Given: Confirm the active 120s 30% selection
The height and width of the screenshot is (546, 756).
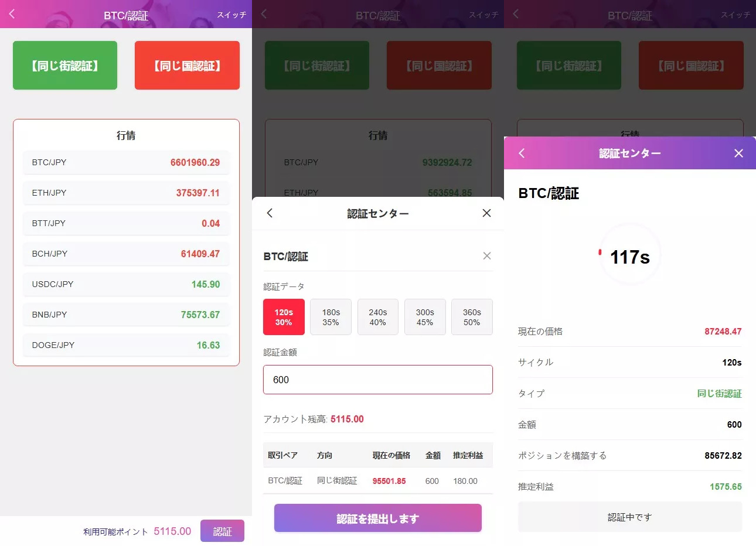Looking at the screenshot, I should click(x=284, y=316).
